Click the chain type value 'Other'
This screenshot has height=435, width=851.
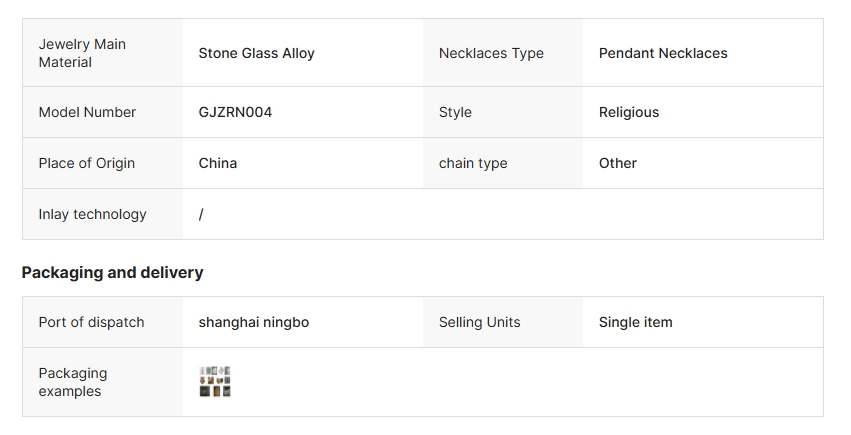[x=618, y=163]
